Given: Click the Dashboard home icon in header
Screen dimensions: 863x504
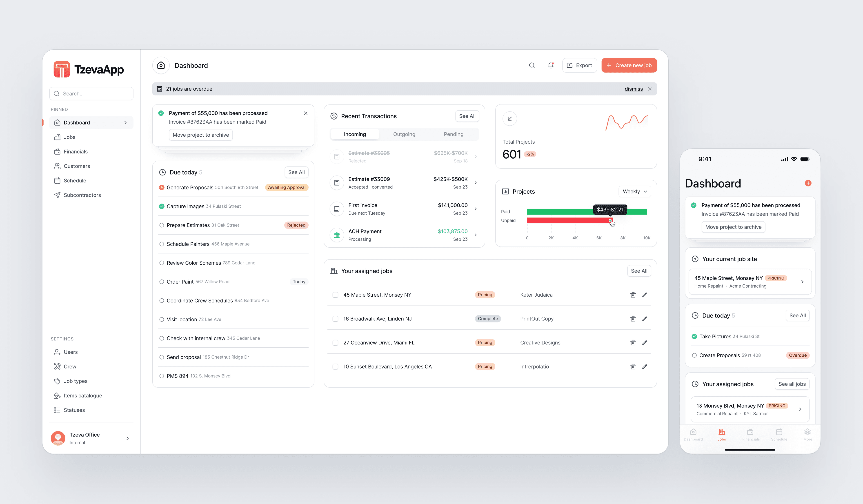Looking at the screenshot, I should click(x=161, y=65).
